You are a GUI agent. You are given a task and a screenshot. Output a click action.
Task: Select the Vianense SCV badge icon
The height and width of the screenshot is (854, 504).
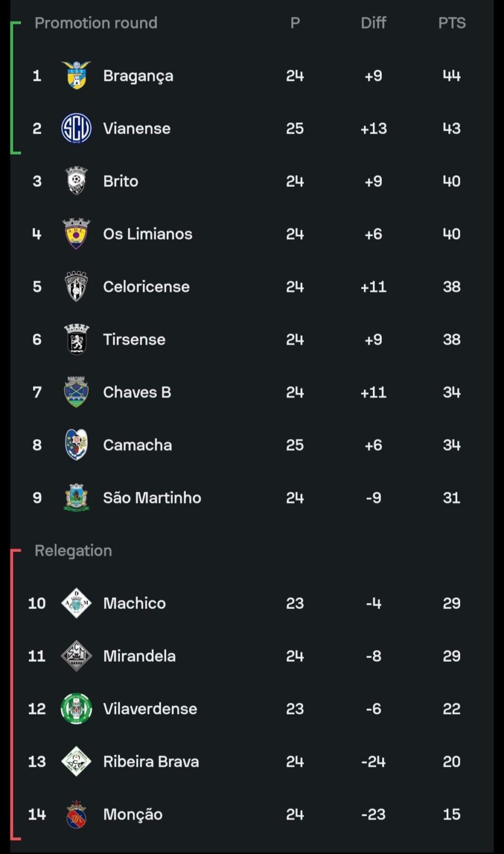pyautogui.click(x=76, y=128)
